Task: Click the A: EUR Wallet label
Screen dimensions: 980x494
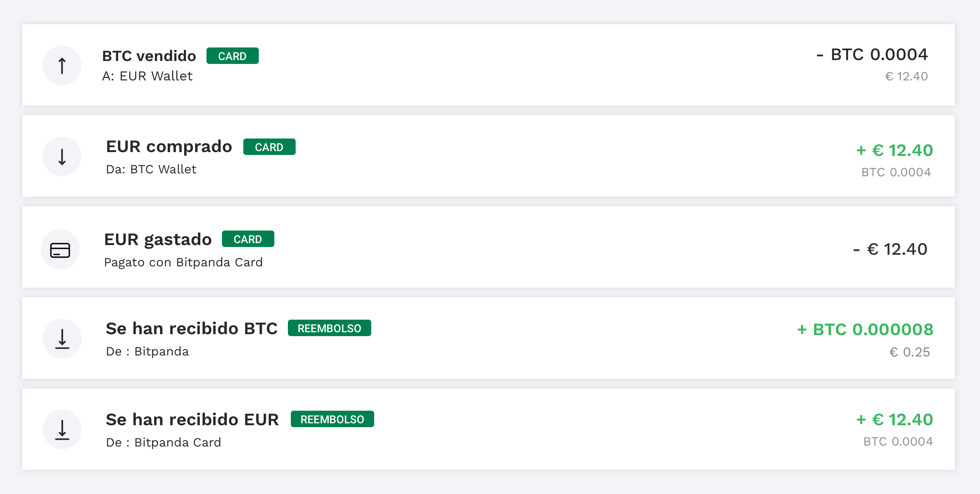Action: [x=148, y=76]
